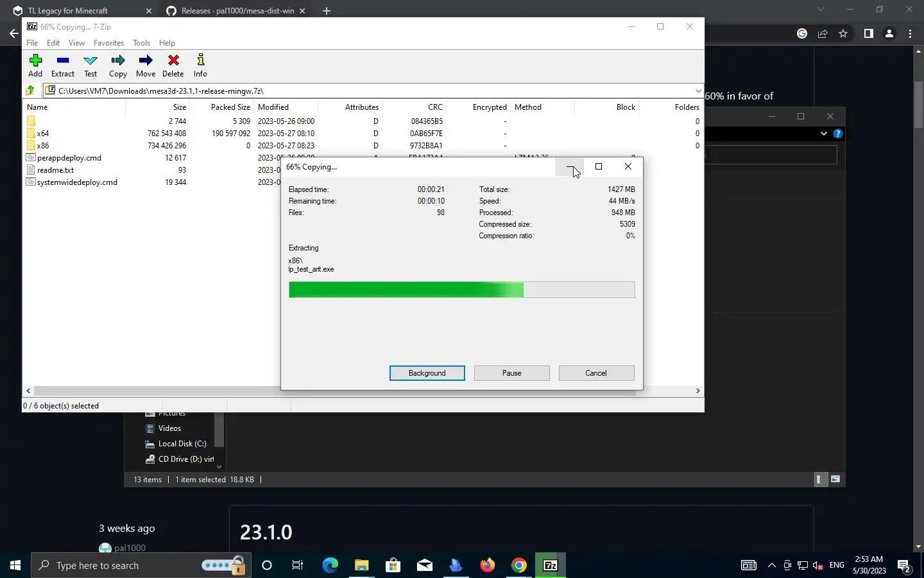Open Chrome profile icon
The width and height of the screenshot is (924, 578).
(889, 33)
